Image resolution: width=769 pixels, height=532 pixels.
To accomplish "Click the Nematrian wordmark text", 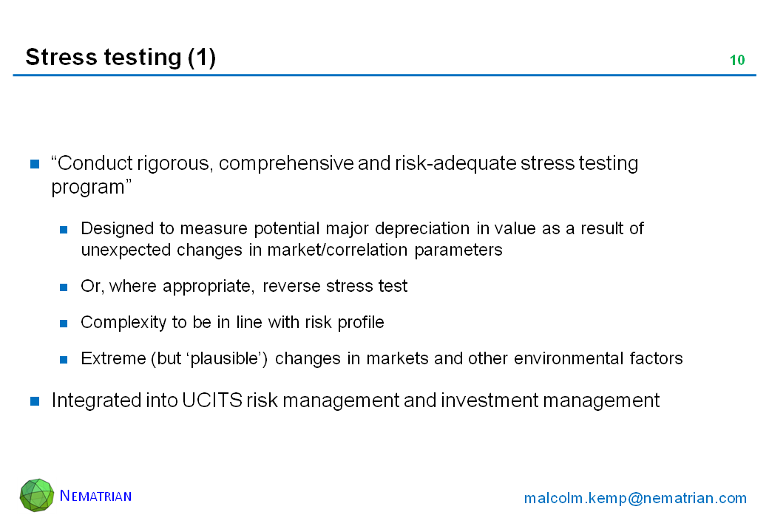I will 95,496.
